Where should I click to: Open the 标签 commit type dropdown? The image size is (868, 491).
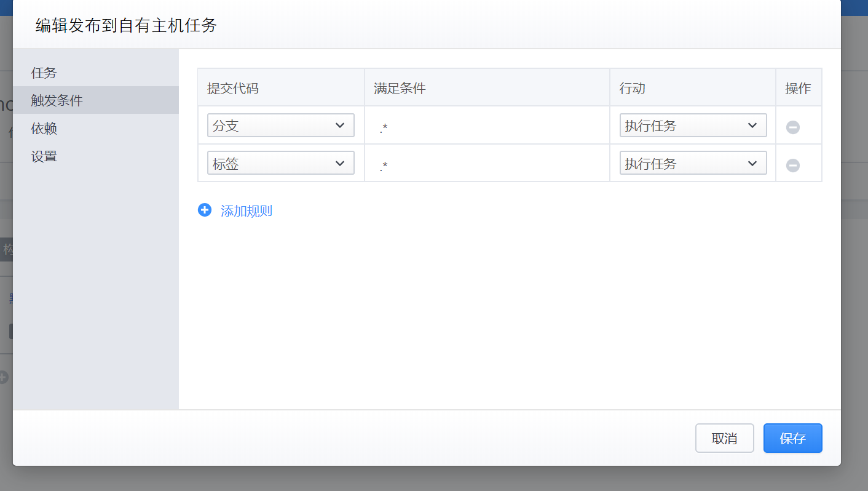point(281,164)
